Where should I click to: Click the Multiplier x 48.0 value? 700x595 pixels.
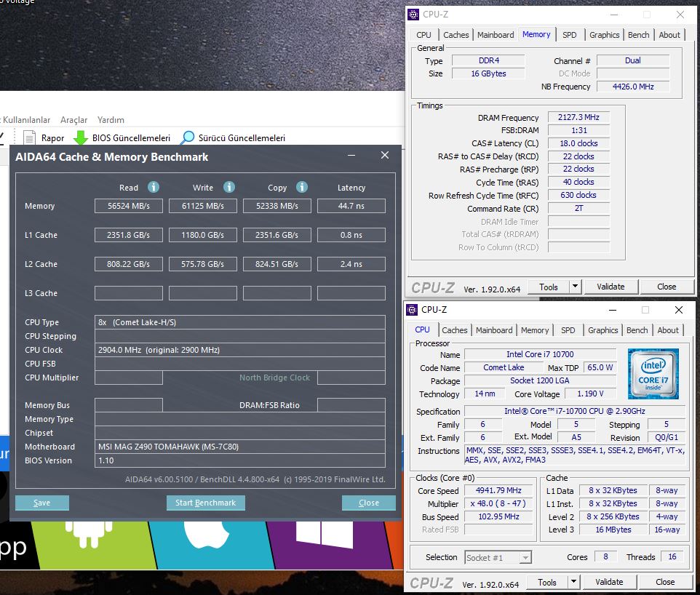pos(498,503)
